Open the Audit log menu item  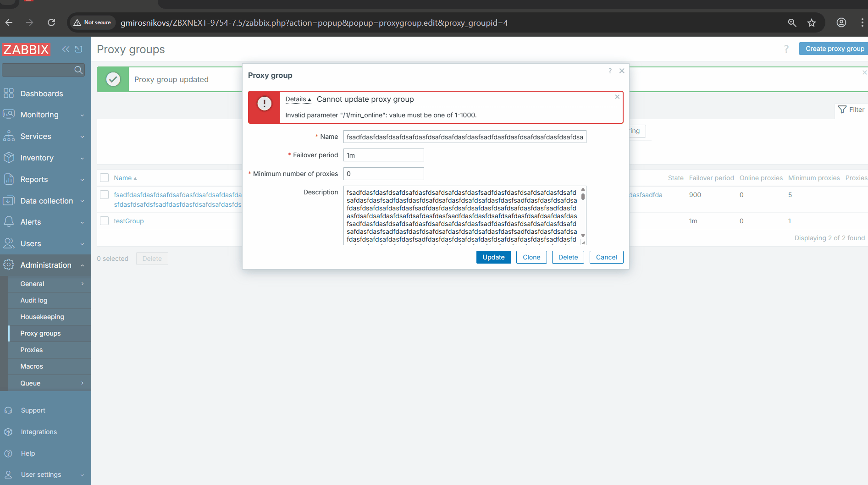pos(34,300)
